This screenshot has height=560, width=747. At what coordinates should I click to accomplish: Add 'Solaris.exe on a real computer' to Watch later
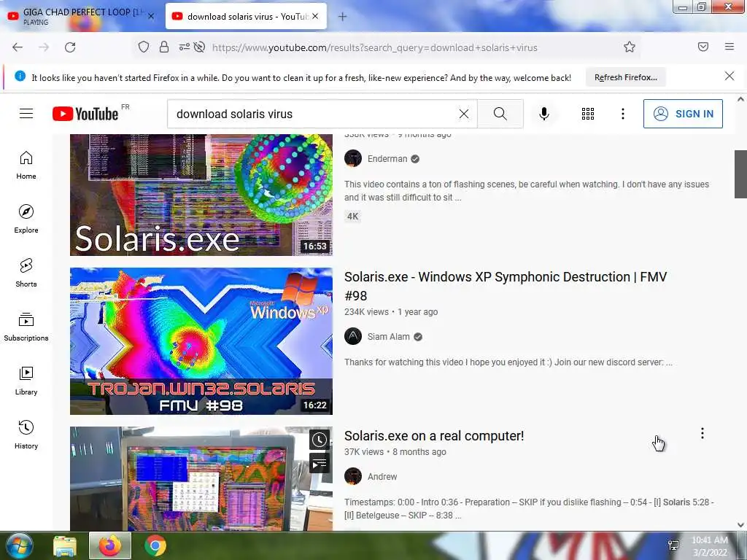[320, 440]
